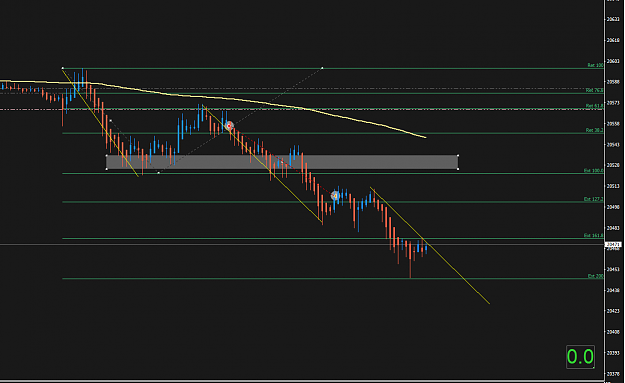The width and height of the screenshot is (625, 383).
Task: Grab the bottom-left handle of the gray rectangle
Action: 106,169
